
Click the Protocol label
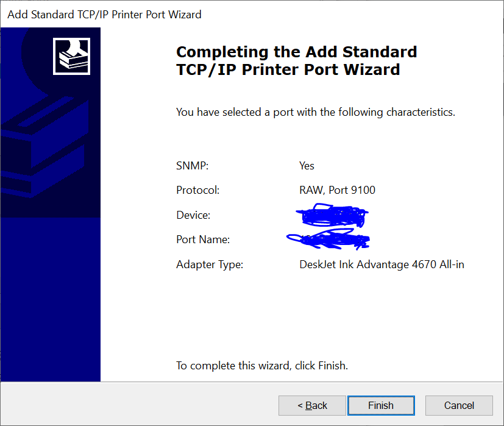(197, 190)
